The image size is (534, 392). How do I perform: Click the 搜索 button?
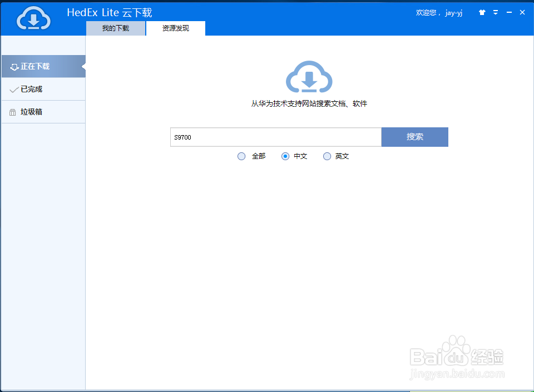click(415, 137)
